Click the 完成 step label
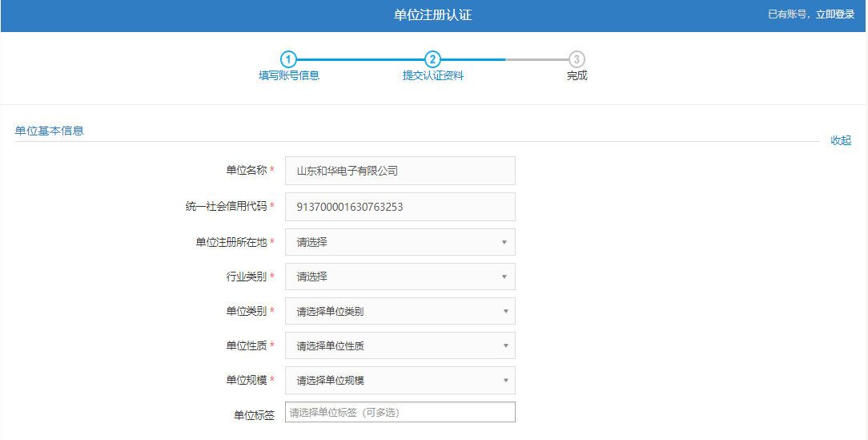 click(x=577, y=76)
